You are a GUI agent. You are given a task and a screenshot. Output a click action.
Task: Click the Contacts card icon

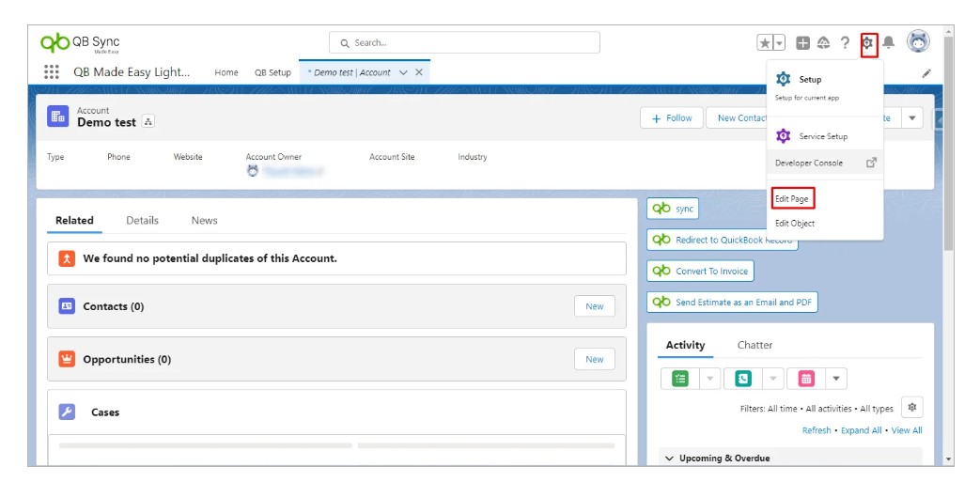pyautogui.click(x=67, y=305)
